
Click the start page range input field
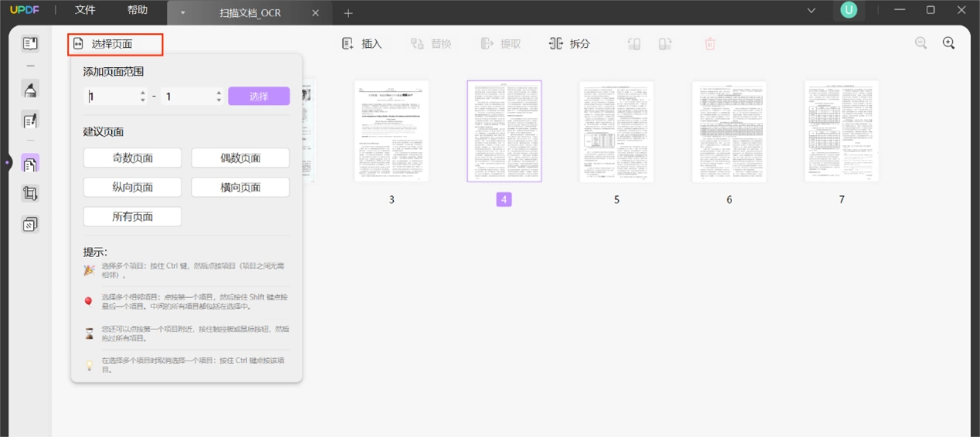pyautogui.click(x=115, y=97)
